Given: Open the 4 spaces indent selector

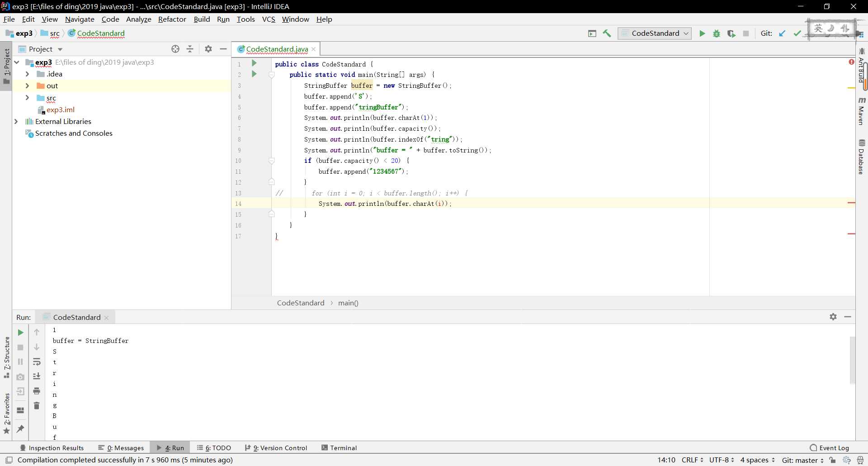Looking at the screenshot, I should click(757, 460).
